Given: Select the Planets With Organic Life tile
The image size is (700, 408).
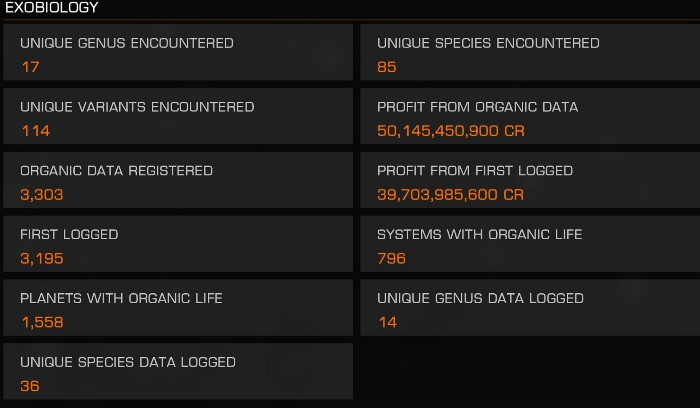Looking at the screenshot, I should click(x=178, y=308).
